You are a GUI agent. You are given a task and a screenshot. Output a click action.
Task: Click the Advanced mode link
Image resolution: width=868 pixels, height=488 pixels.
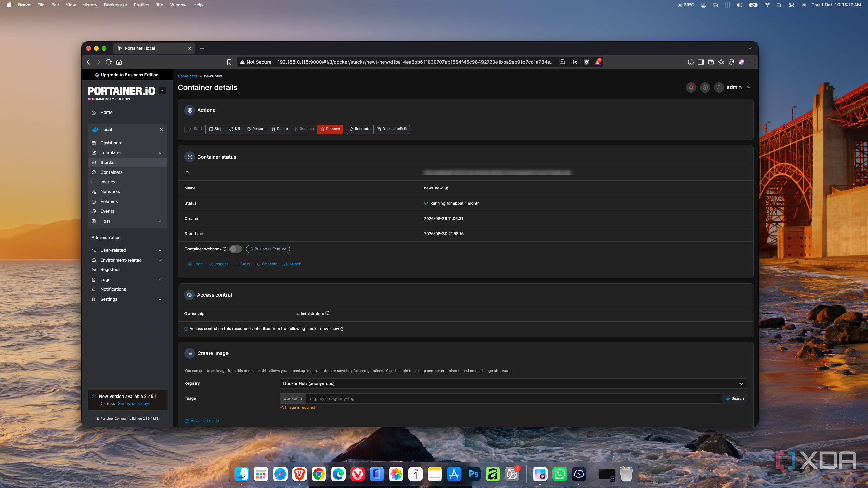click(202, 421)
